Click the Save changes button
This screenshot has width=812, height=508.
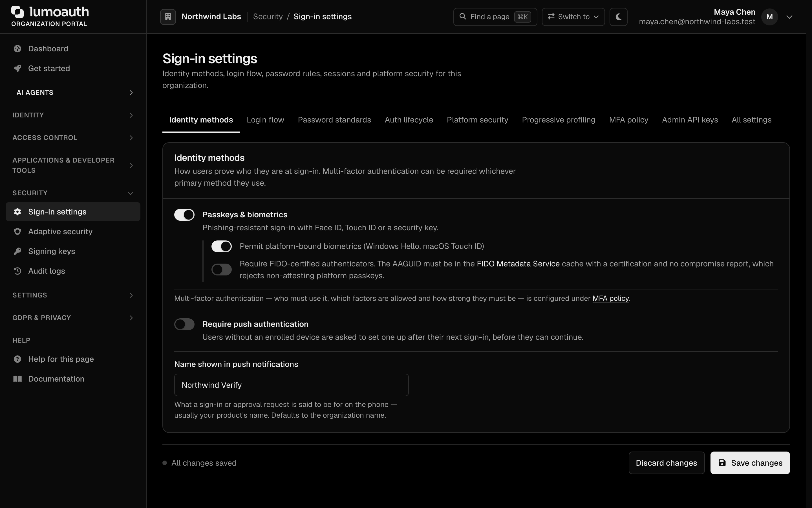[750, 463]
